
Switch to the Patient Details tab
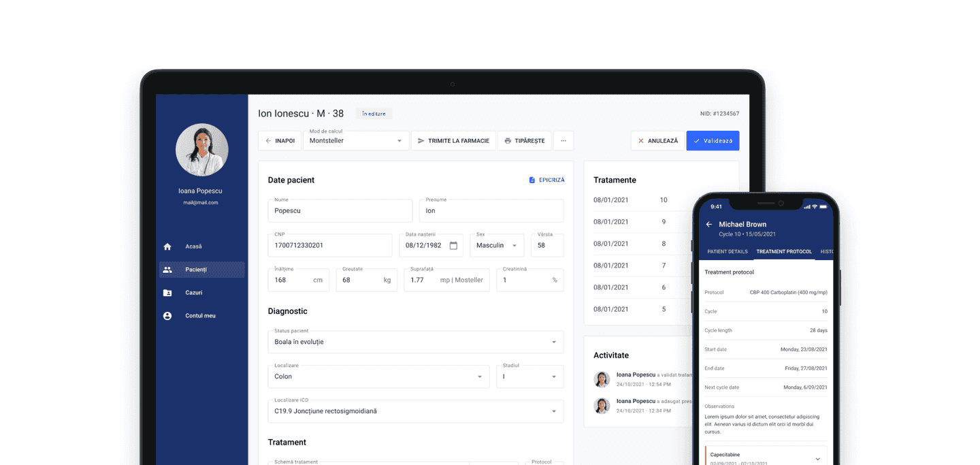727,251
